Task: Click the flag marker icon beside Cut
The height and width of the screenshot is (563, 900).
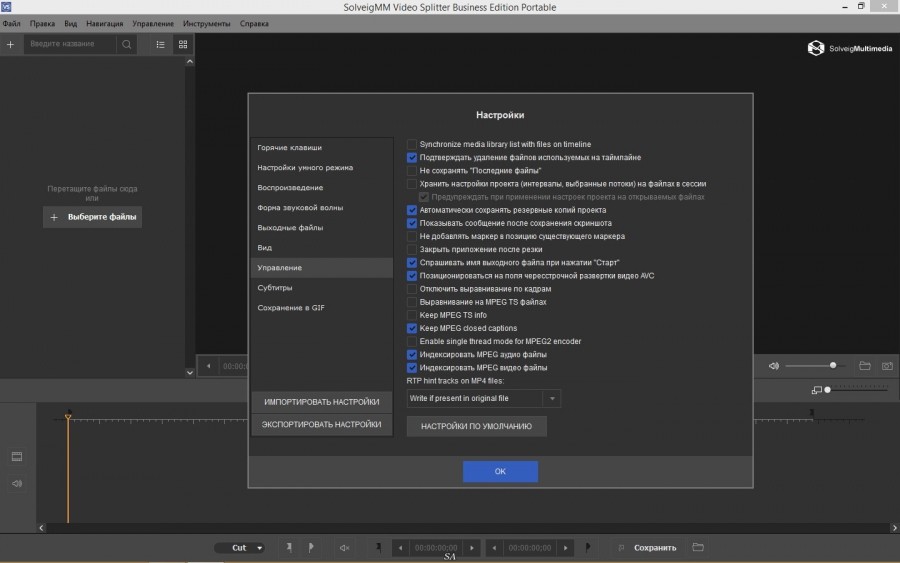Action: pyautogui.click(x=311, y=548)
